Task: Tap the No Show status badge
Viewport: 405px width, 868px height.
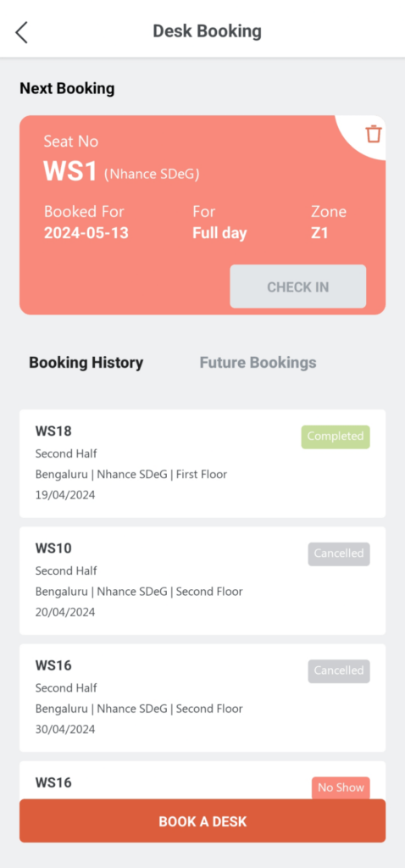Action: 341,787
